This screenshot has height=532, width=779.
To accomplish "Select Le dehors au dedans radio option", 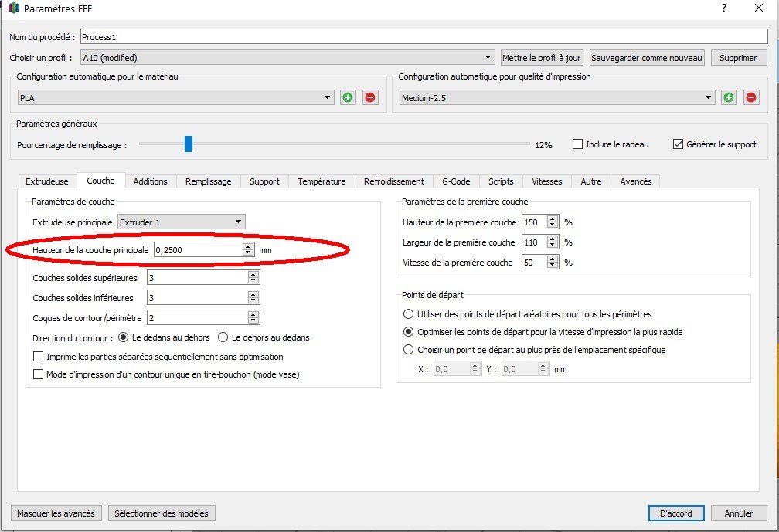I will [x=223, y=337].
